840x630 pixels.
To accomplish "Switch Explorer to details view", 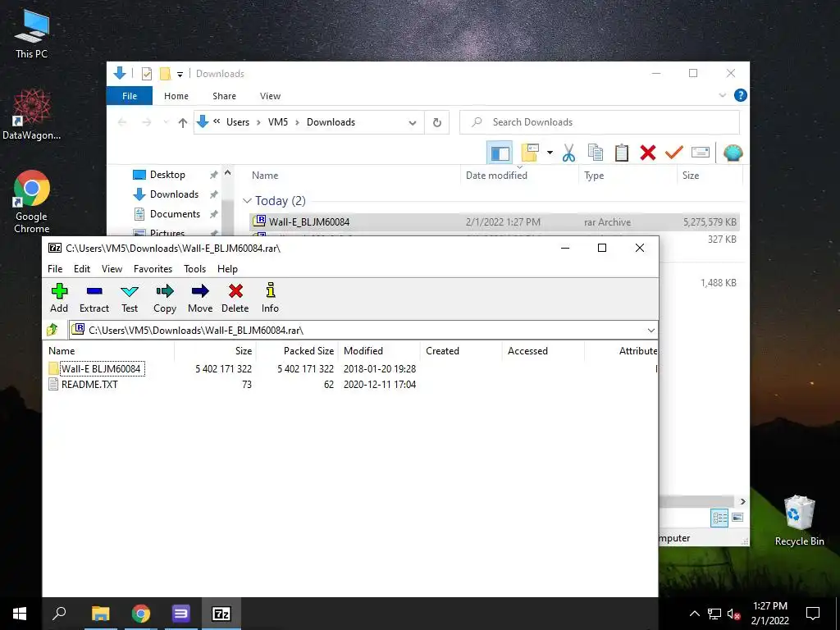I will pyautogui.click(x=719, y=518).
